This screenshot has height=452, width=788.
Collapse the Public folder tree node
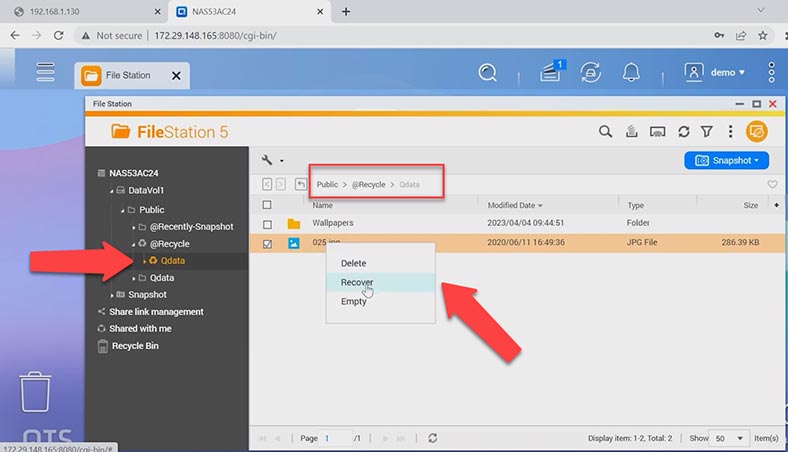[x=123, y=210]
